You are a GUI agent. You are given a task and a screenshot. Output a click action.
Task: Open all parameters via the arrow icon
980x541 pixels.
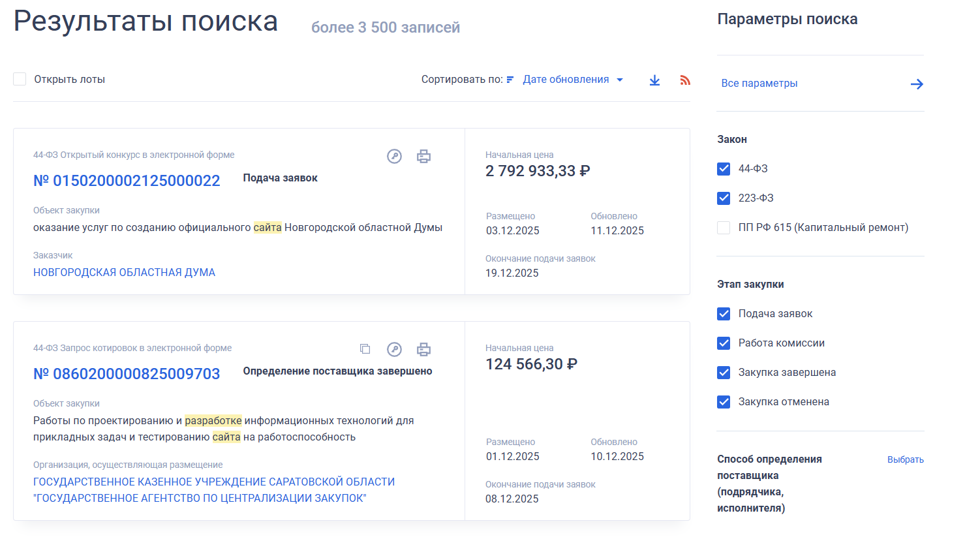click(x=917, y=84)
